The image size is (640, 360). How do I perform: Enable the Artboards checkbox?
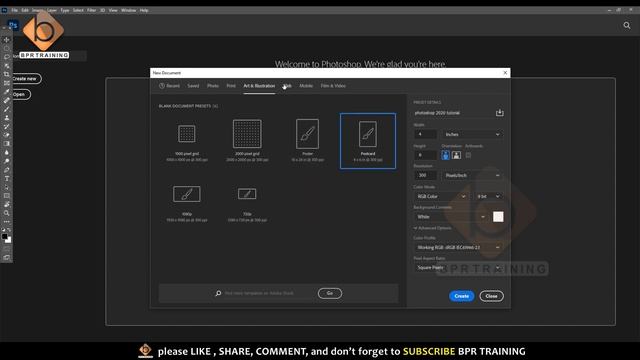pos(468,155)
